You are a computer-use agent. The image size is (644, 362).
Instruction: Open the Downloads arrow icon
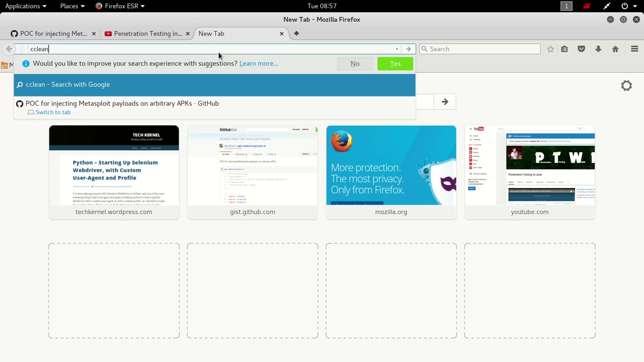pyautogui.click(x=598, y=49)
